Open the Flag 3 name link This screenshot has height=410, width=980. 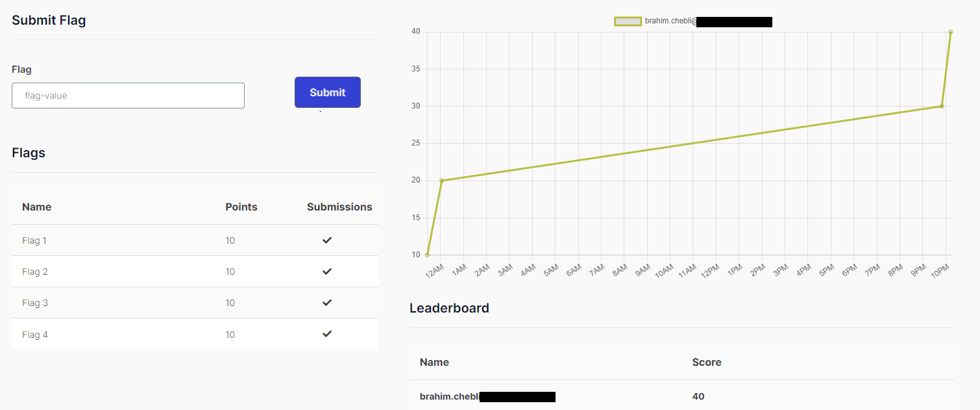tap(34, 303)
